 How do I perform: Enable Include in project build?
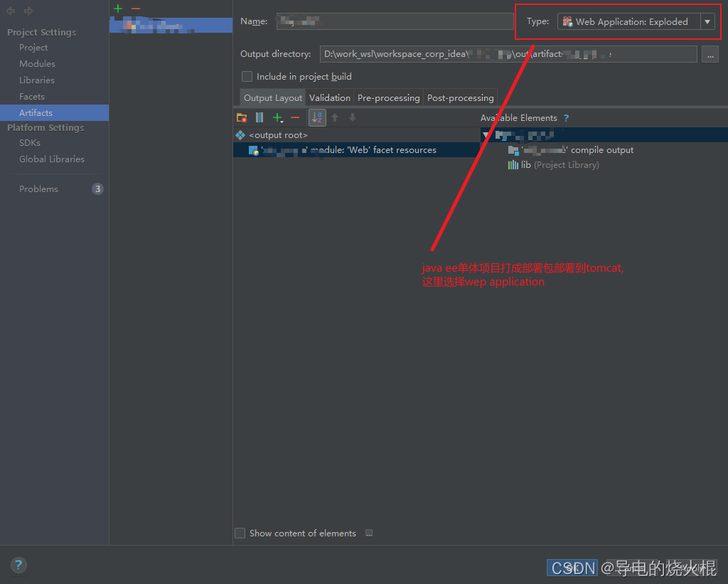247,76
